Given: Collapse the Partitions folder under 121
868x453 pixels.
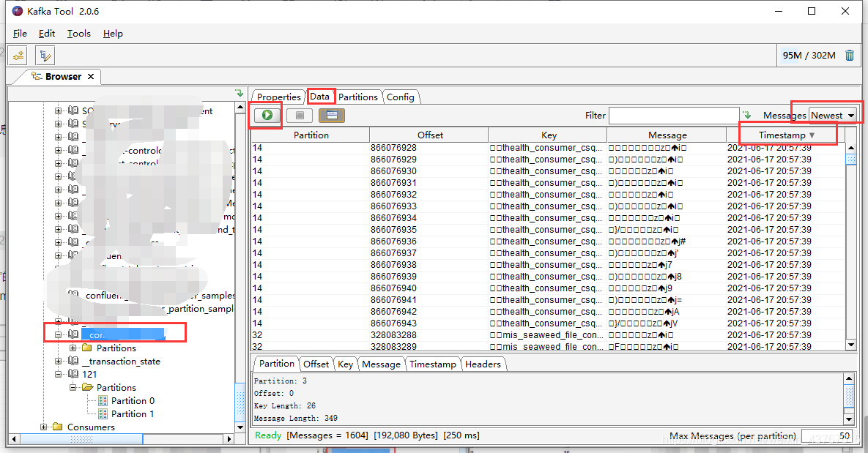Looking at the screenshot, I should click(73, 388).
